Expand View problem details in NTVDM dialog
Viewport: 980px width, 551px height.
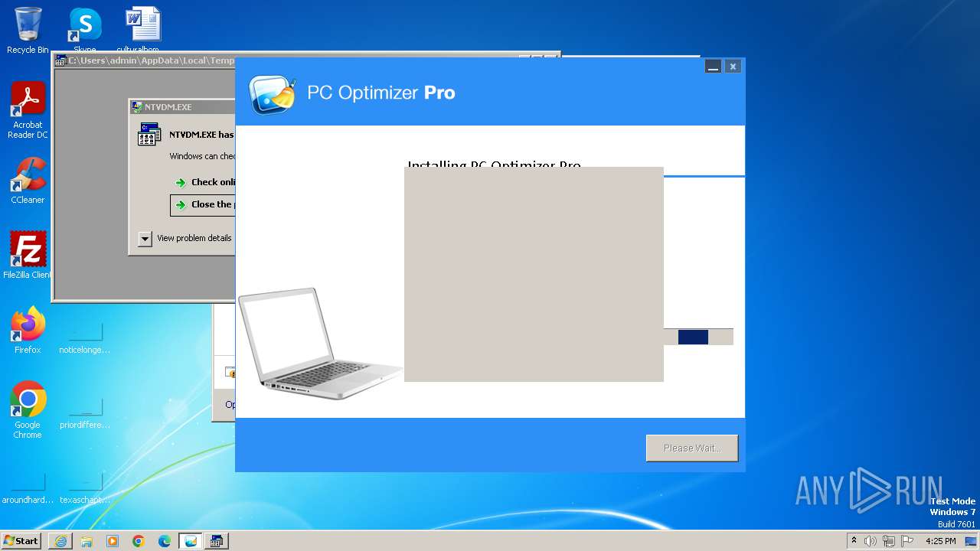click(145, 239)
